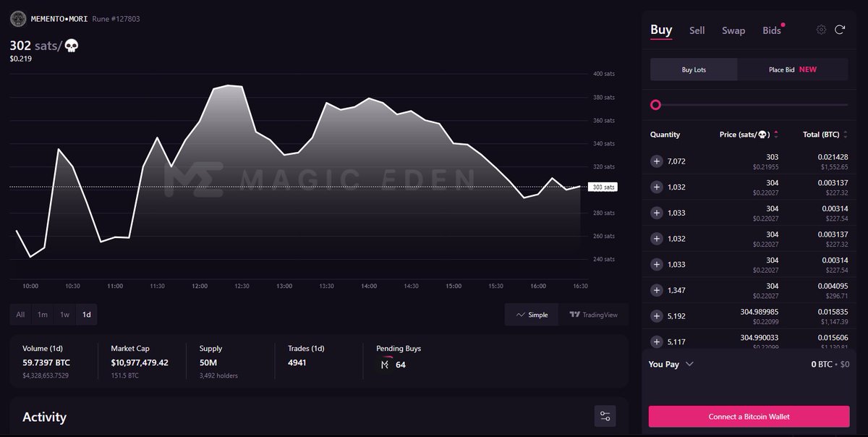Click the Total (BTC) column header
868x437 pixels.
coord(821,135)
